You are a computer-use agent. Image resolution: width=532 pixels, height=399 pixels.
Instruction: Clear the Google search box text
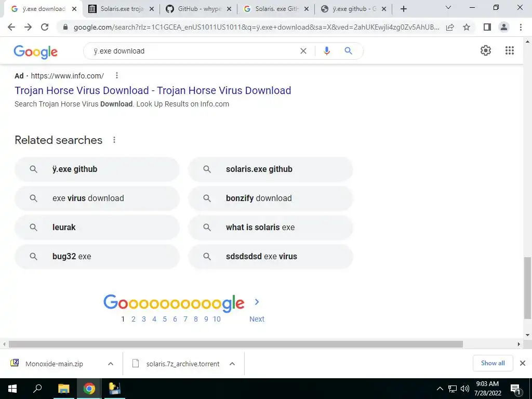303,51
